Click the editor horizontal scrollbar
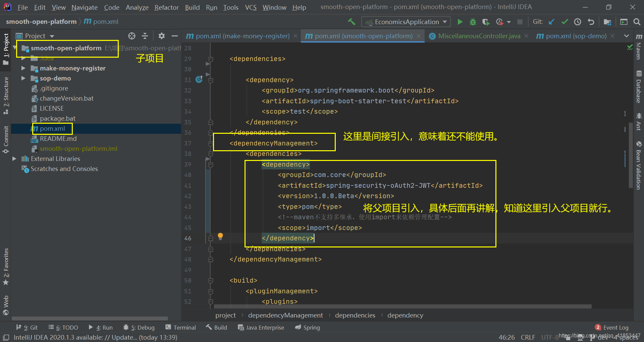The image size is (644, 342). coord(402,306)
